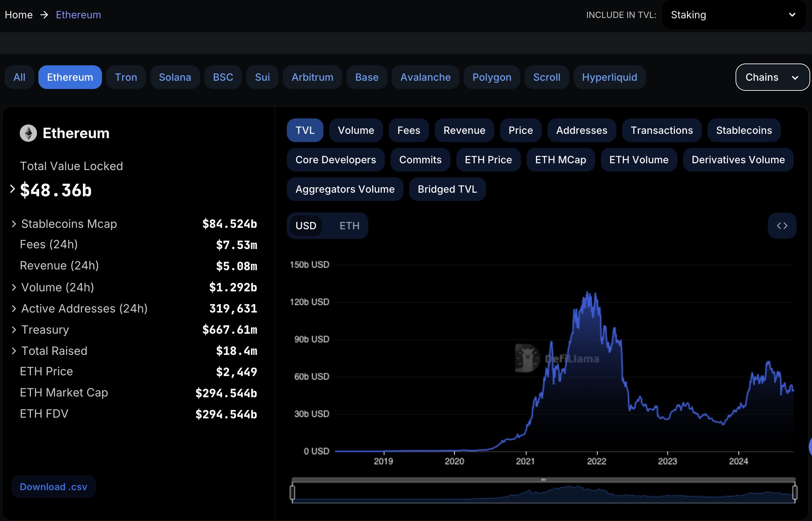Image resolution: width=812 pixels, height=521 pixels.
Task: Click the left handle of range slider
Action: [292, 492]
